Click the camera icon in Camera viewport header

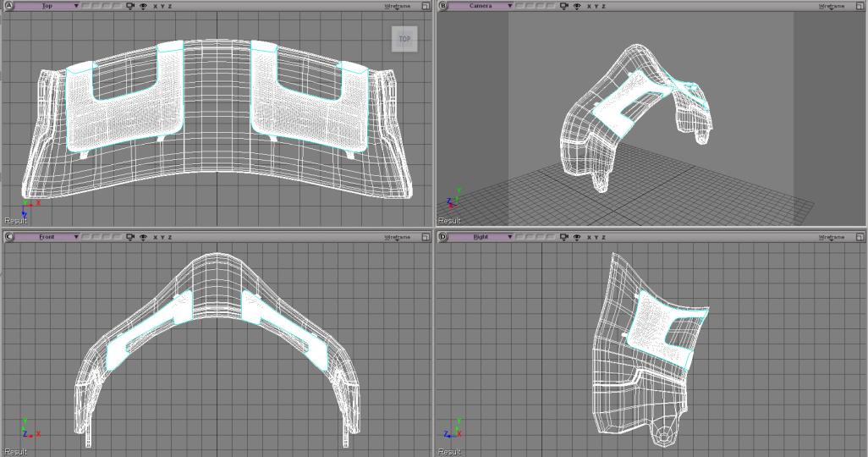click(x=563, y=6)
